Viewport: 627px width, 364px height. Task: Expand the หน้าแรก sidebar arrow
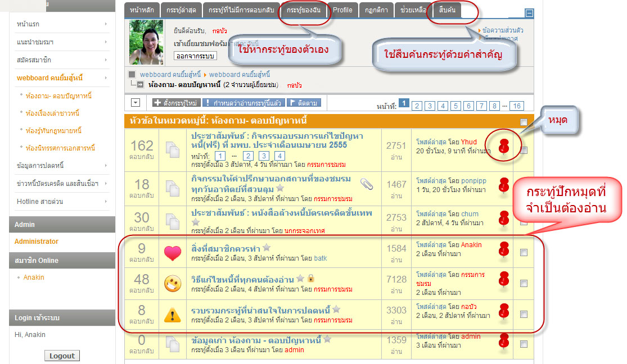(x=106, y=24)
